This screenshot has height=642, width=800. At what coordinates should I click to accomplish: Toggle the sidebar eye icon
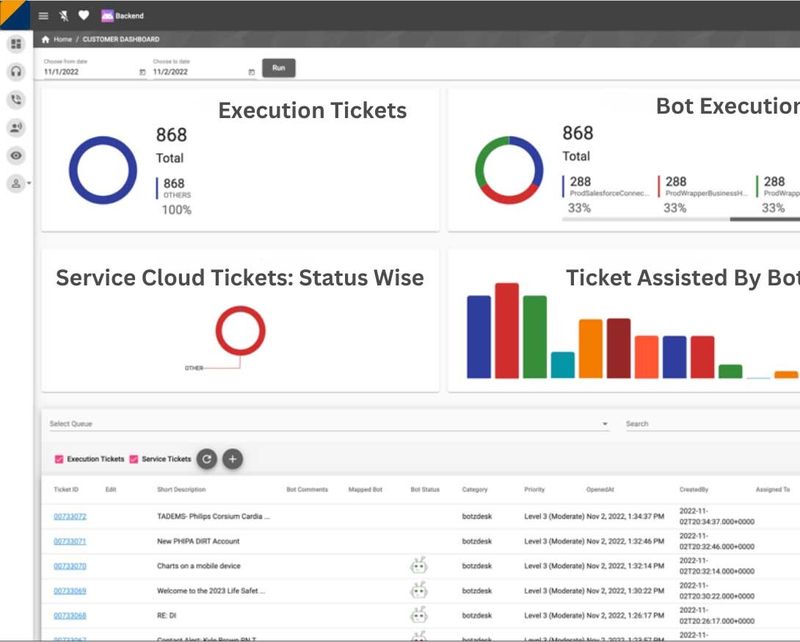16,155
